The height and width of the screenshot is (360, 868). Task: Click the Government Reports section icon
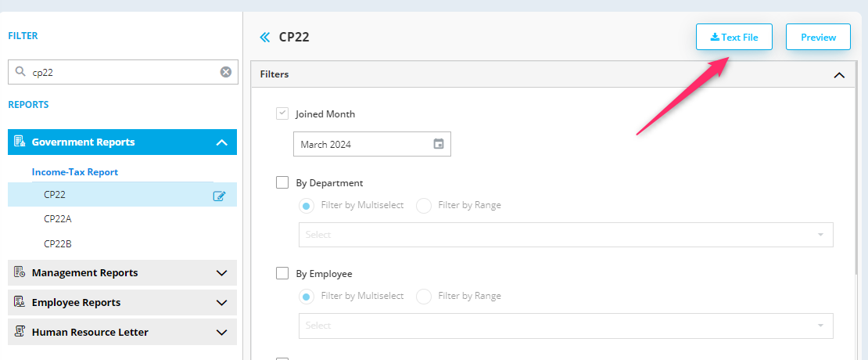pyautogui.click(x=20, y=142)
